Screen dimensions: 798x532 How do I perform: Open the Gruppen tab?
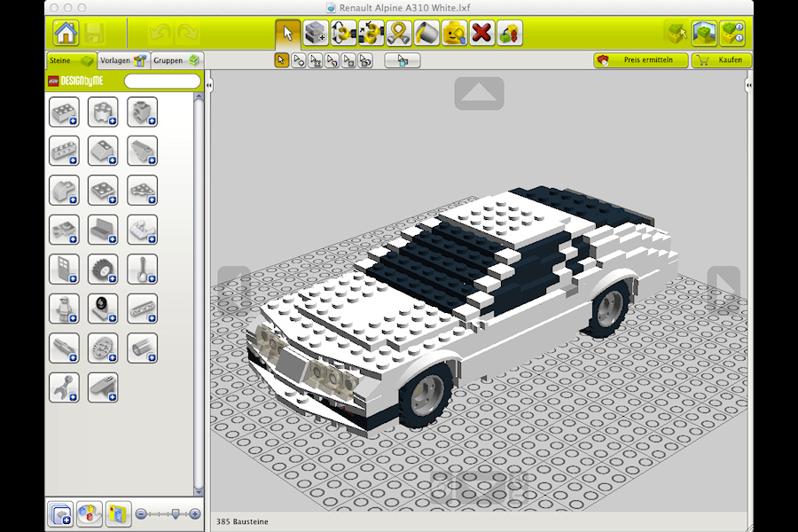(176, 60)
